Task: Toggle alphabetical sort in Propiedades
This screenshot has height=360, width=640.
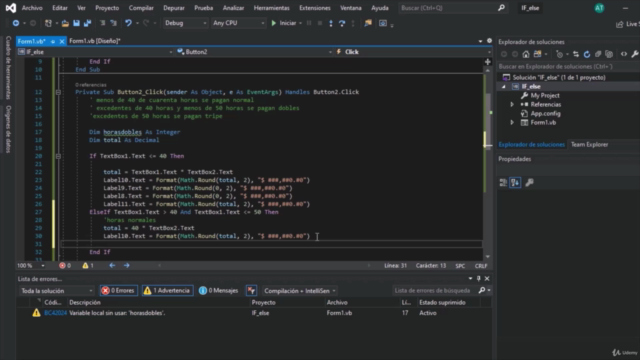Action: pyautogui.click(x=515, y=182)
